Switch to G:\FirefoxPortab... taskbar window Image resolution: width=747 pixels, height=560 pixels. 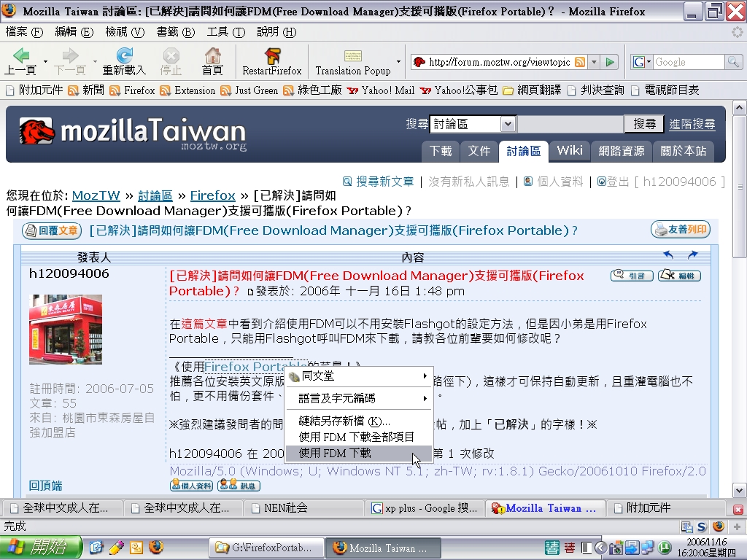pyautogui.click(x=266, y=548)
